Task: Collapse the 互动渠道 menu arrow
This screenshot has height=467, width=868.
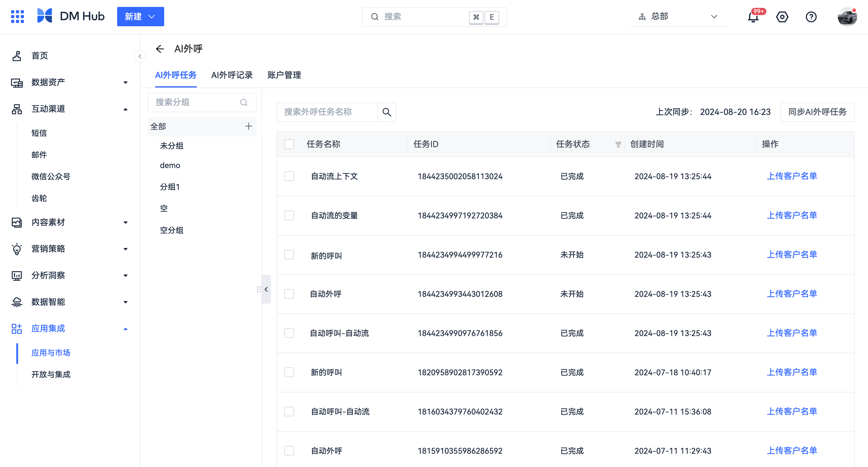Action: click(x=126, y=109)
